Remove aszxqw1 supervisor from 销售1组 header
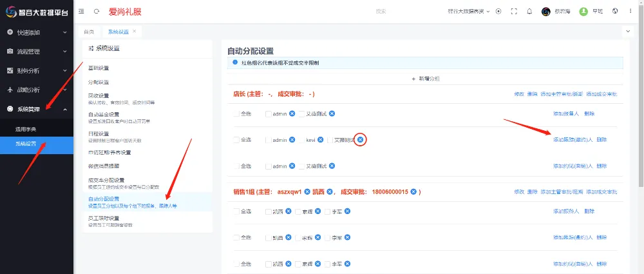Viewport: 644px width, 274px height. [307, 191]
